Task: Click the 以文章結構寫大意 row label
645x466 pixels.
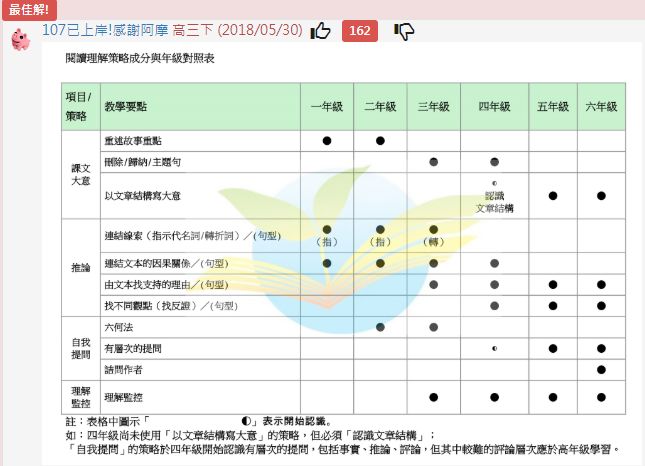Action: click(x=142, y=196)
